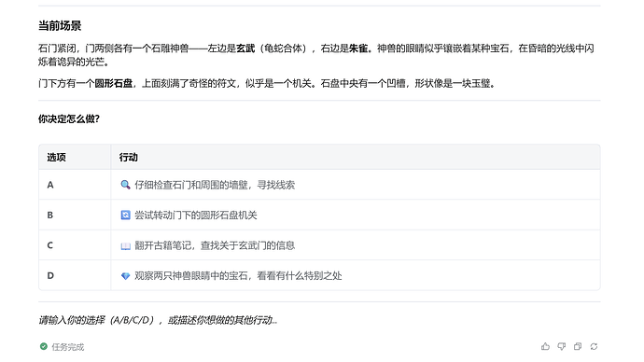This screenshot has height=362, width=644.
Task: Click the gem icon in row D
Action: pyautogui.click(x=125, y=276)
